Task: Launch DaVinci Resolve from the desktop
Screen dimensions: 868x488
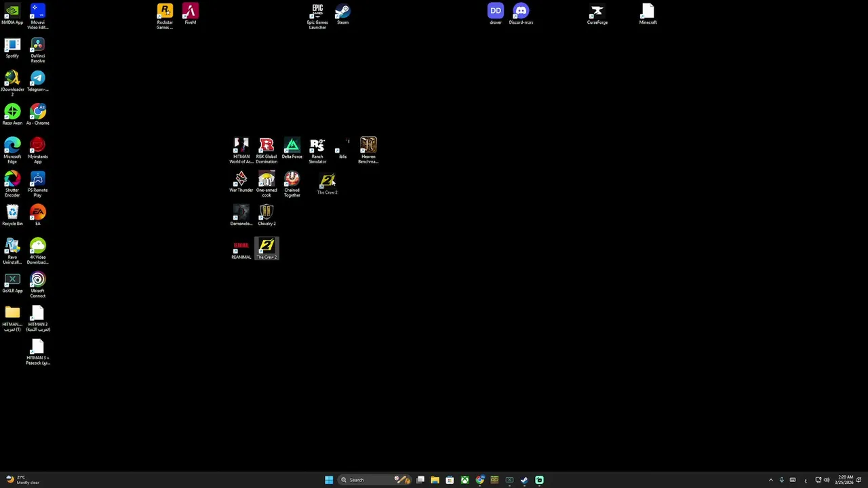Action: click(37, 50)
